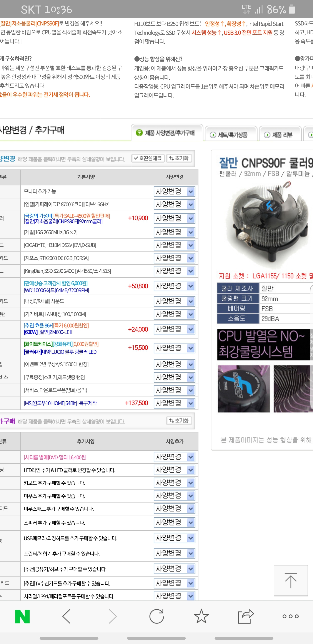Image resolution: width=313 pixels, height=644 pixels.
Task: Tap the Naver home N icon
Action: pos(22,617)
